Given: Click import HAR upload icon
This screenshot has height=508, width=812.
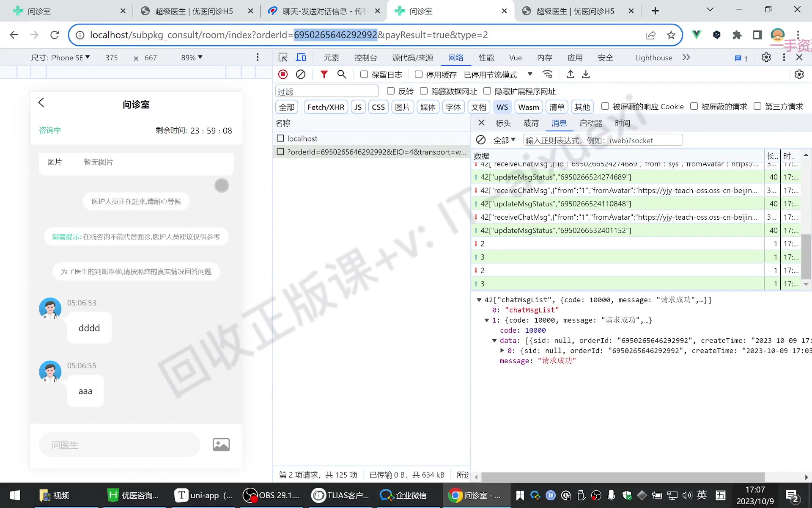Looking at the screenshot, I should [x=571, y=75].
